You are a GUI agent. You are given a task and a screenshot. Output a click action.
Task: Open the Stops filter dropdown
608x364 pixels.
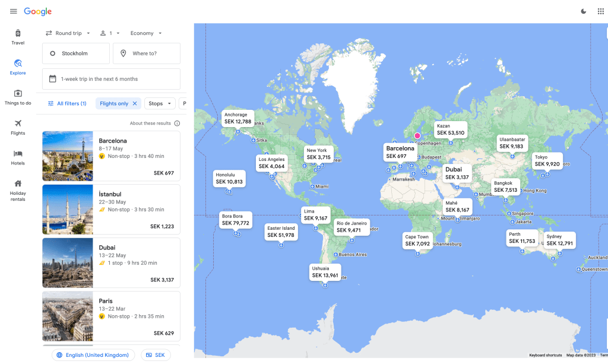[x=160, y=103]
